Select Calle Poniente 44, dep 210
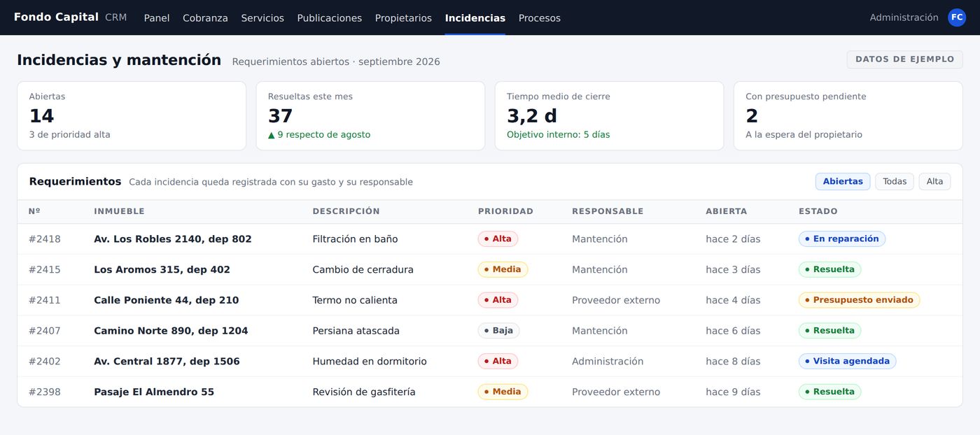The image size is (980, 435). 166,300
